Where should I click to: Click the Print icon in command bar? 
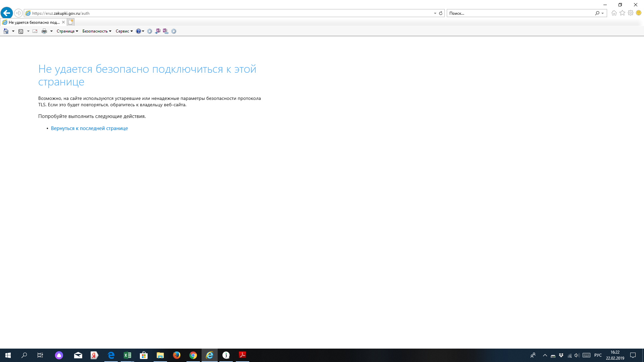(x=44, y=31)
